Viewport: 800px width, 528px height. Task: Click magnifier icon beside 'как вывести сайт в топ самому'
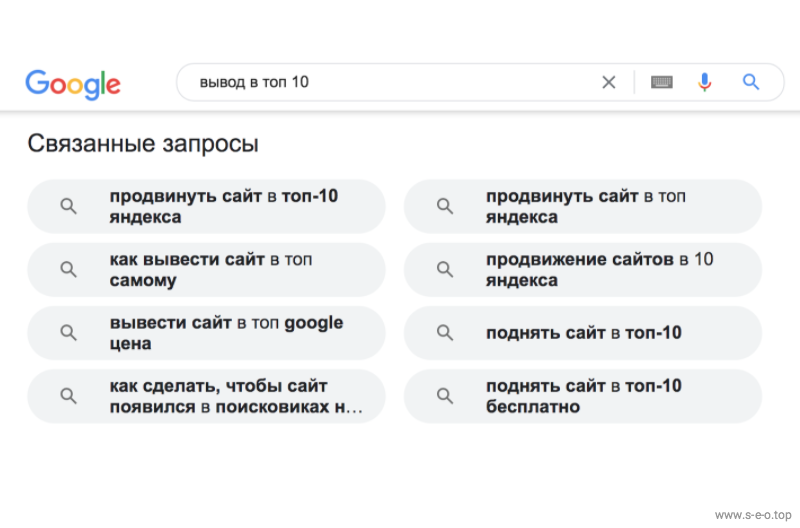click(x=68, y=269)
